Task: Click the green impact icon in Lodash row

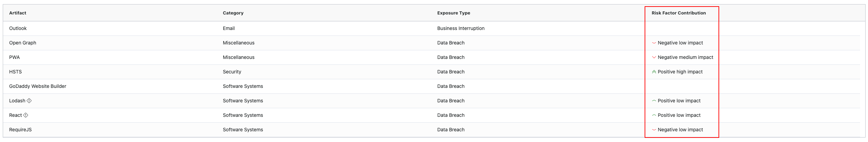Action: [654, 101]
